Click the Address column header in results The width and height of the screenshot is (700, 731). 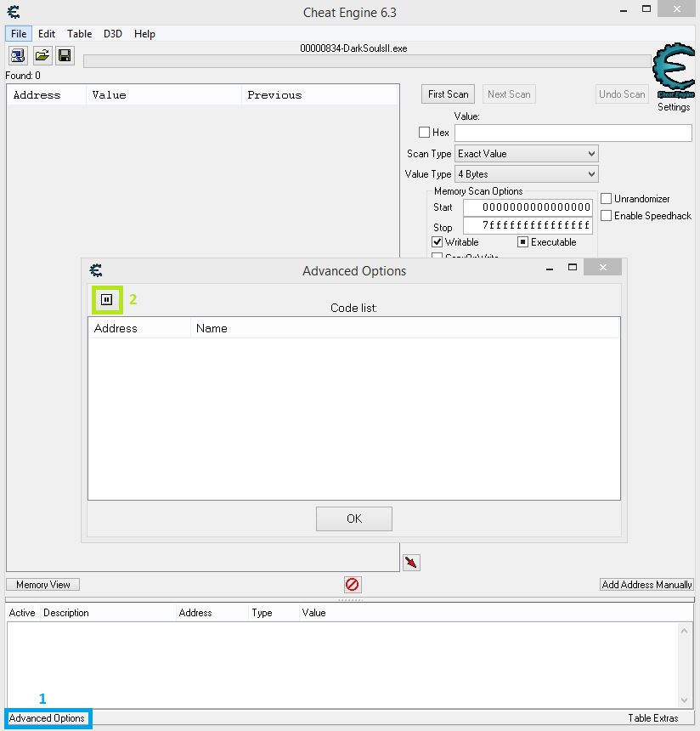47,95
